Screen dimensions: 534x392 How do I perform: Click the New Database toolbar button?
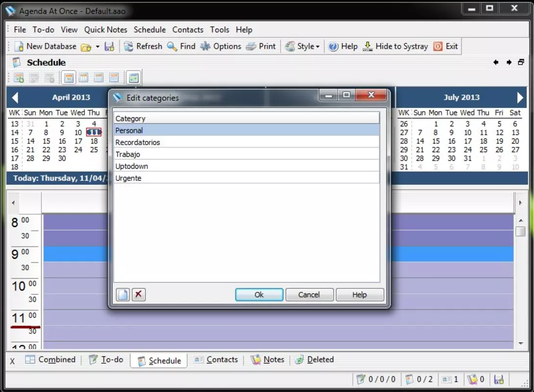coord(45,46)
